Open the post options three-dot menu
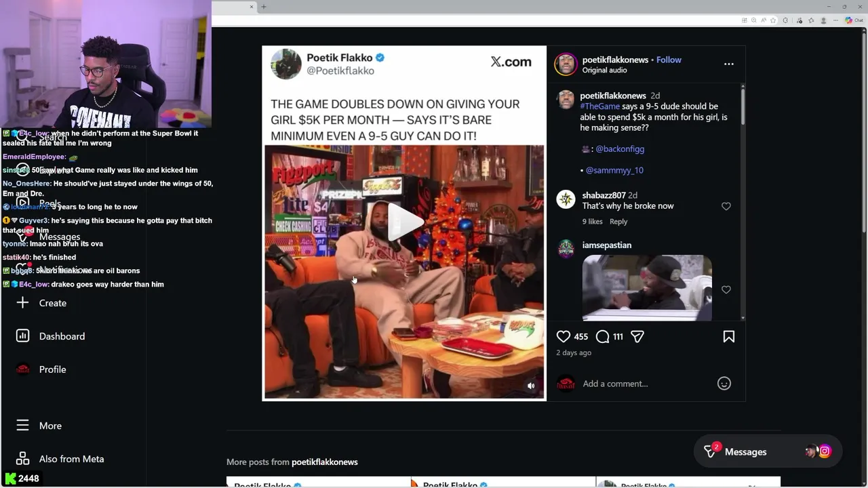 [729, 64]
